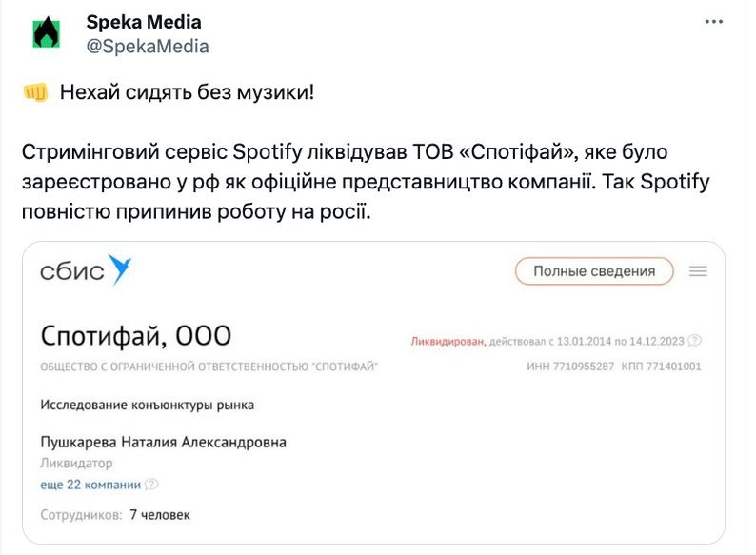Click help icon beside the 14.12.2023 date
The width and height of the screenshot is (756, 555).
pos(695,340)
